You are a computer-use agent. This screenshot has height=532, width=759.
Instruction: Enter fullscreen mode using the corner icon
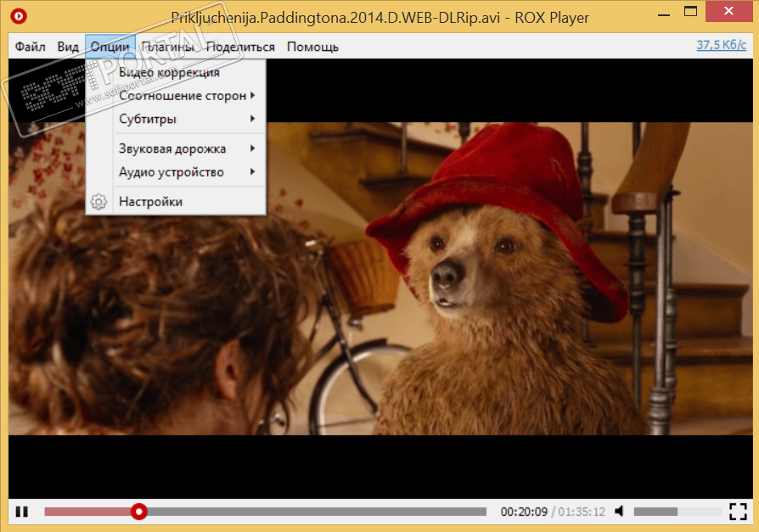click(x=738, y=511)
